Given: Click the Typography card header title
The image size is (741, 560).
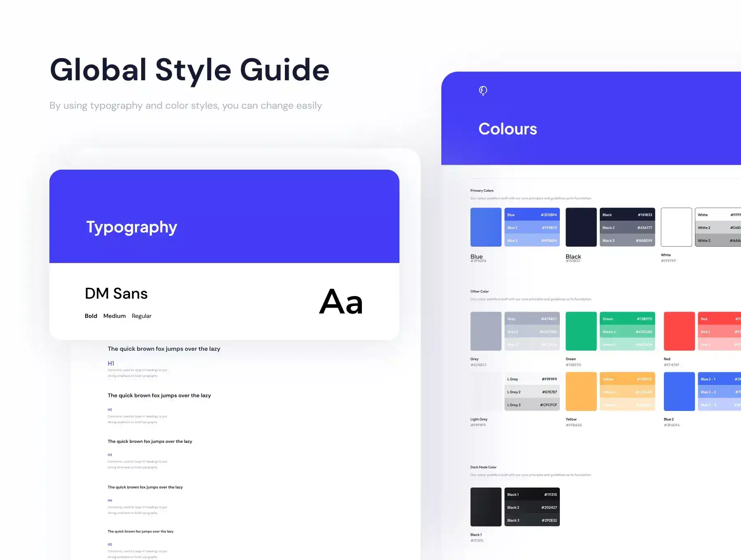Looking at the screenshot, I should 132,227.
